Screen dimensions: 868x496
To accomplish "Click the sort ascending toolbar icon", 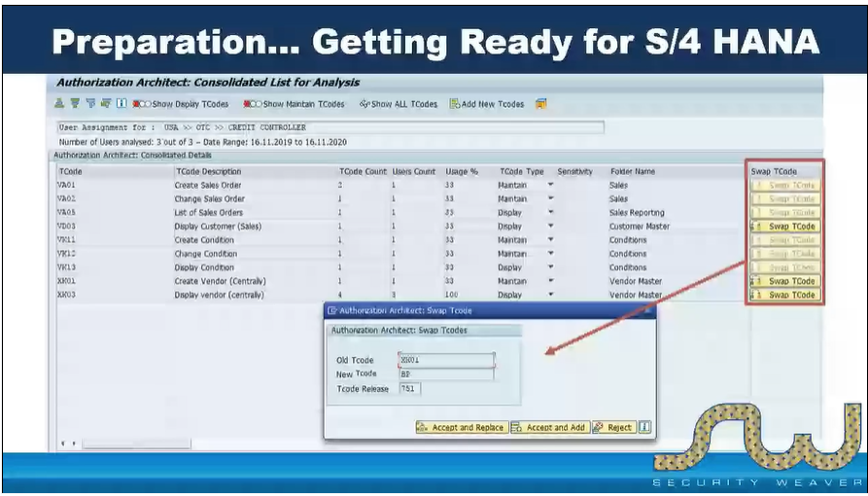I will (59, 104).
